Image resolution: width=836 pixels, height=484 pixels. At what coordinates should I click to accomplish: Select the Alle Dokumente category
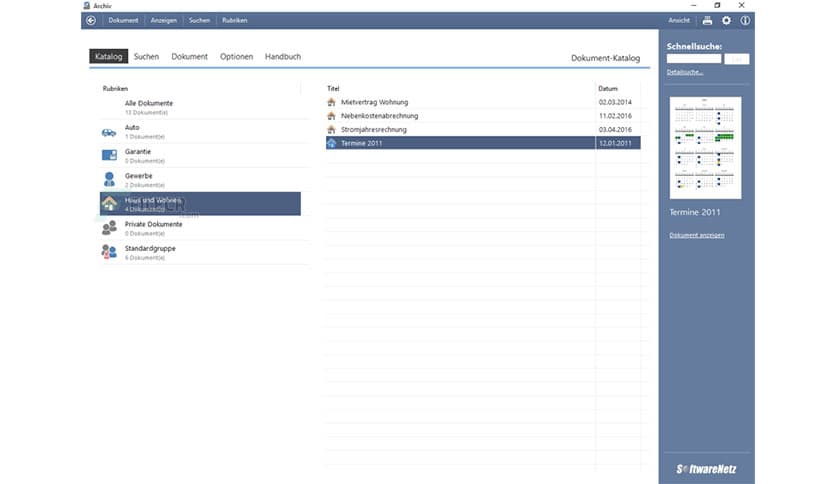tap(200, 107)
